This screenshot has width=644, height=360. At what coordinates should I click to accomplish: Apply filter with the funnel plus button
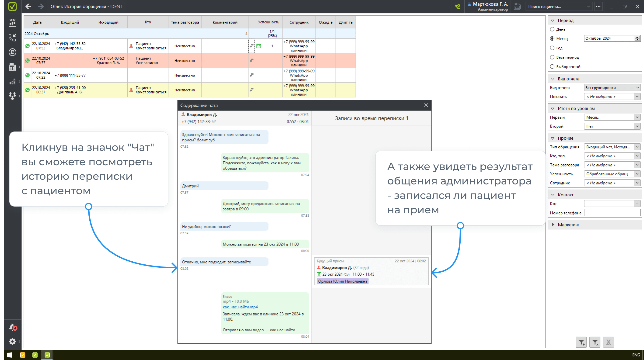click(x=581, y=342)
